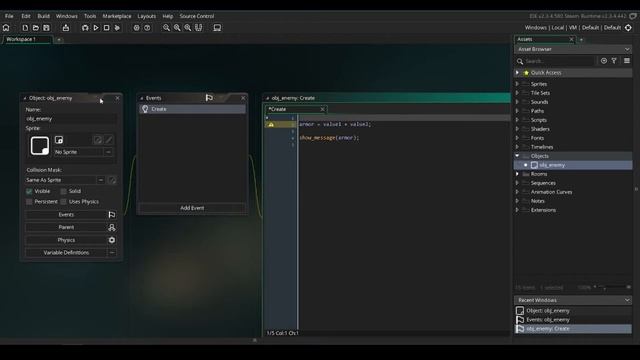Open the Tools menu
The height and width of the screenshot is (360, 640).
pyautogui.click(x=90, y=16)
